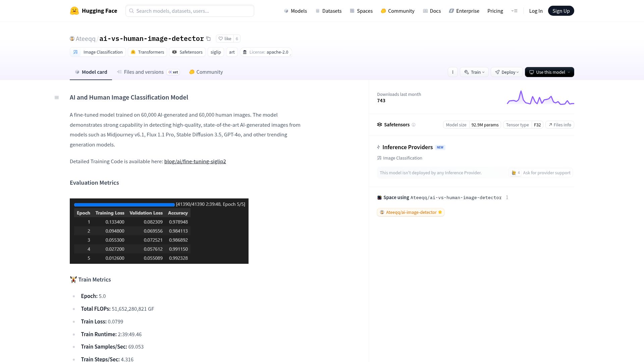Open Files info link
The width and height of the screenshot is (644, 362).
pyautogui.click(x=560, y=125)
